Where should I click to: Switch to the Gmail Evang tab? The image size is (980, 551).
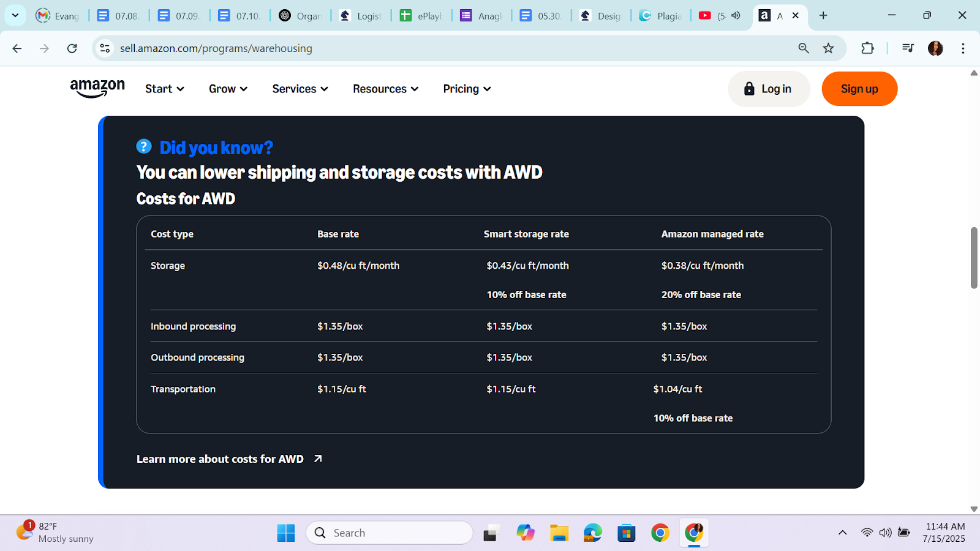click(58, 16)
